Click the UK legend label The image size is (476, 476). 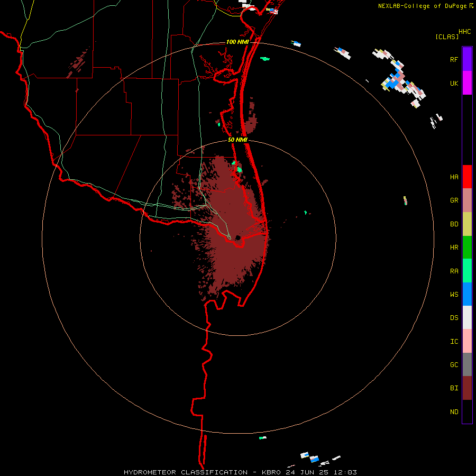(454, 83)
